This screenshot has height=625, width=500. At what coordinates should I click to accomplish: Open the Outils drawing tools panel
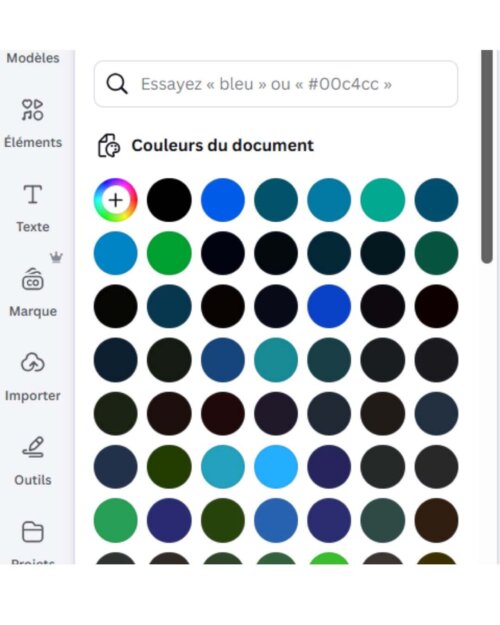click(33, 461)
